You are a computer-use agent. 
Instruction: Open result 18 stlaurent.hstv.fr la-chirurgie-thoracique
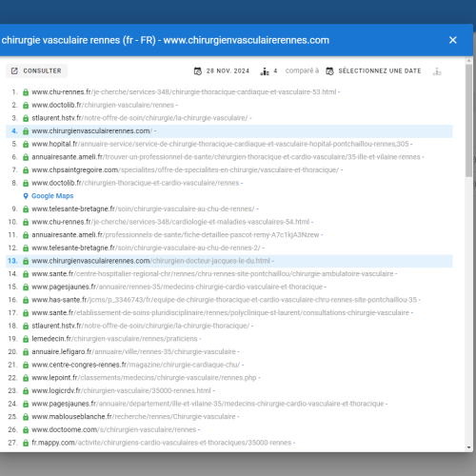click(x=141, y=326)
